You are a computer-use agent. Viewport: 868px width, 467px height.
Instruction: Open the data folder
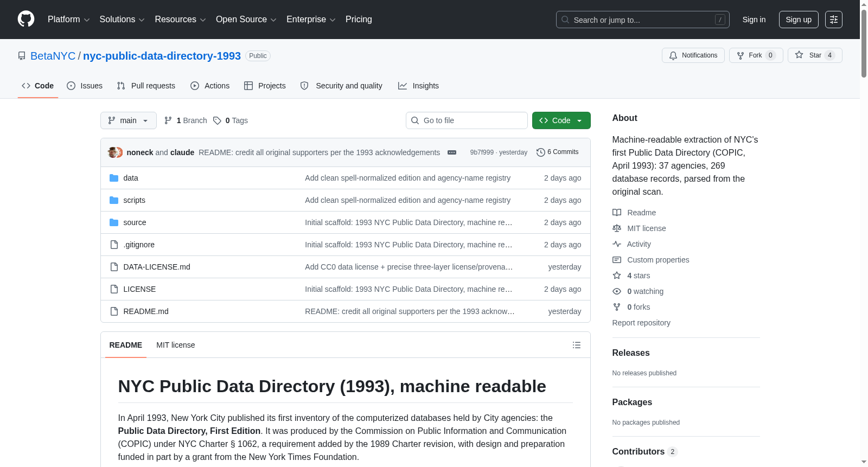click(131, 178)
